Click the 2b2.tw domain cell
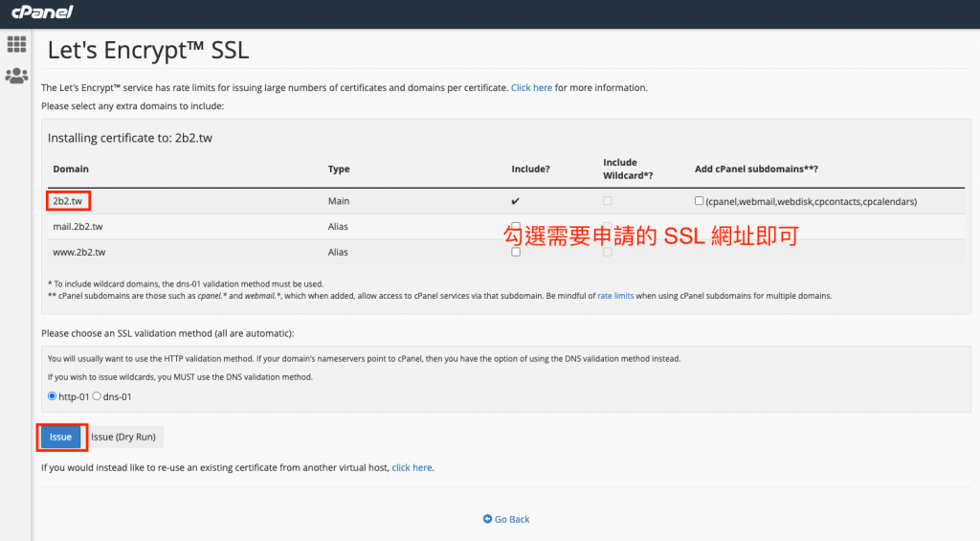Viewport: 980px width, 541px height. point(68,201)
